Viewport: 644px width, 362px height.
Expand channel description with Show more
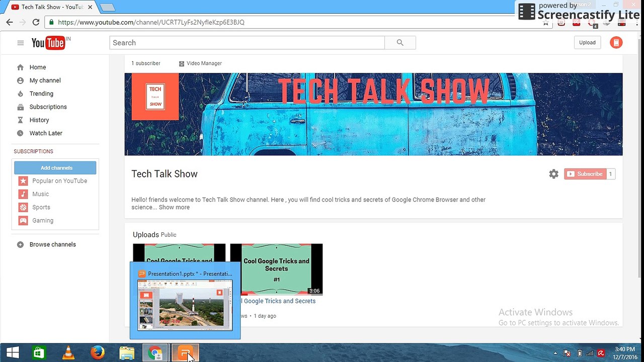point(174,207)
